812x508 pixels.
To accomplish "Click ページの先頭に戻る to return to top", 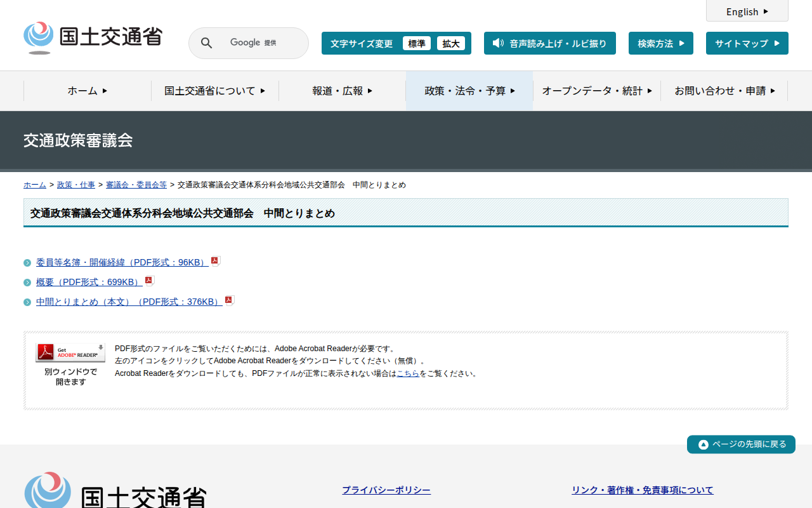I will 741,444.
